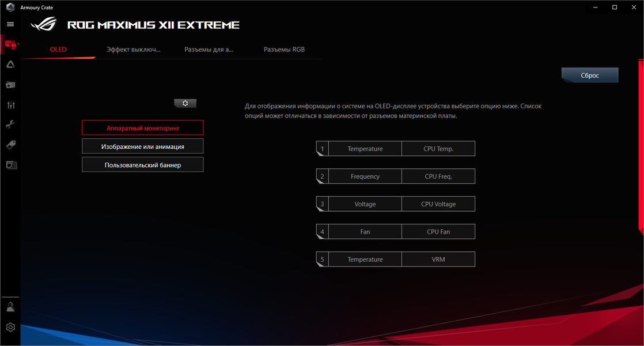Screen dimensions: 644x346
Task: Open the Tools wrench icon in sidebar
Action: 10,125
